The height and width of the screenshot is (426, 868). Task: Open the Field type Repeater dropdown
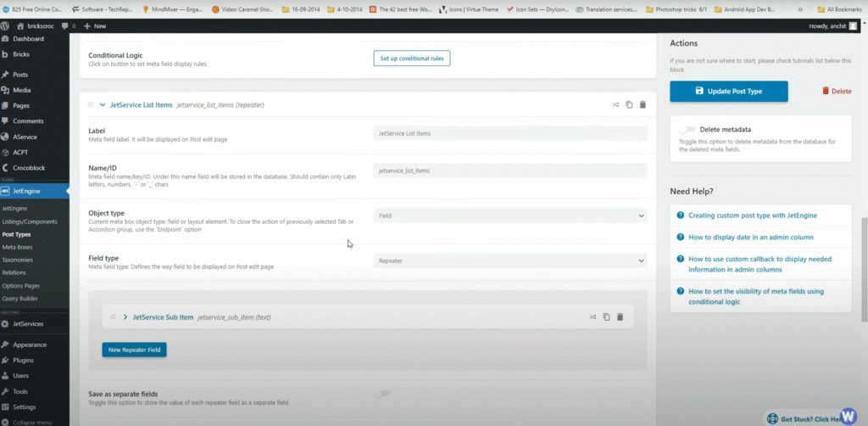coord(509,261)
